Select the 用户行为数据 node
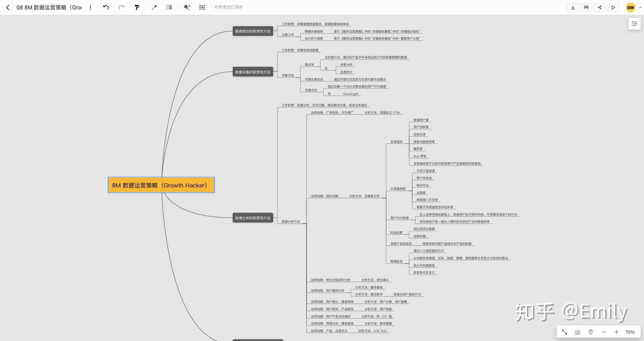The height and width of the screenshot is (341, 644). tap(399, 218)
